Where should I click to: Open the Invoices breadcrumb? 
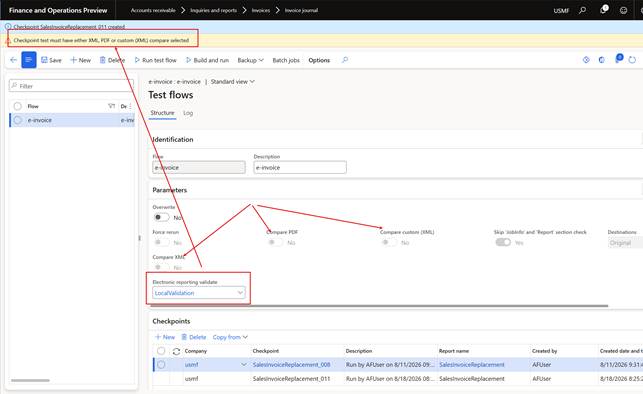[x=261, y=10]
